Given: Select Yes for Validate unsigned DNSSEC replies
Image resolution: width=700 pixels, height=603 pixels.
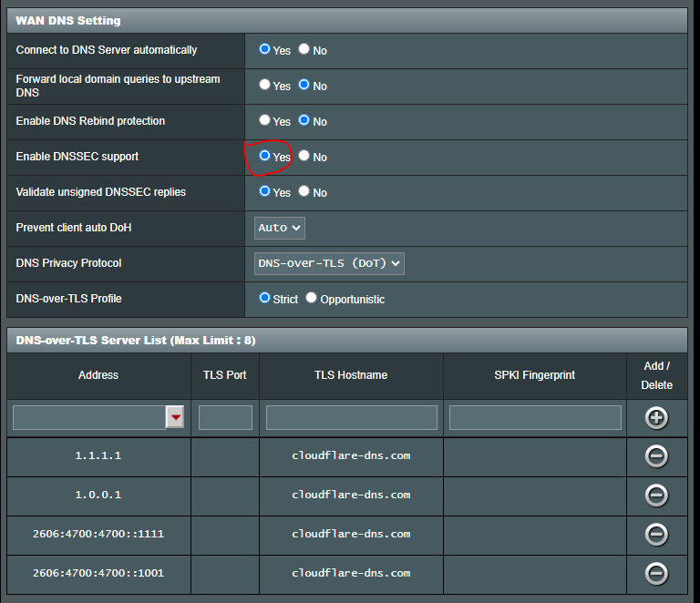Looking at the screenshot, I should pyautogui.click(x=264, y=191).
